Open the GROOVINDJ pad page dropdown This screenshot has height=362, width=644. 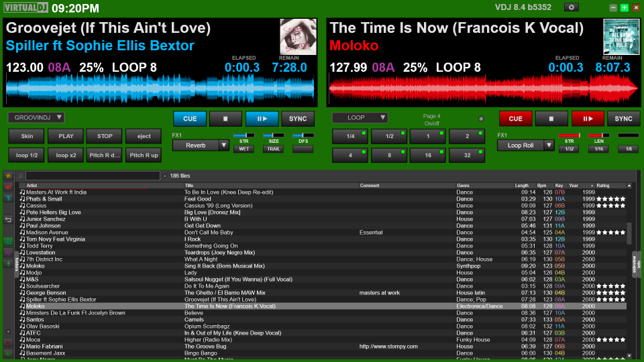click(36, 117)
